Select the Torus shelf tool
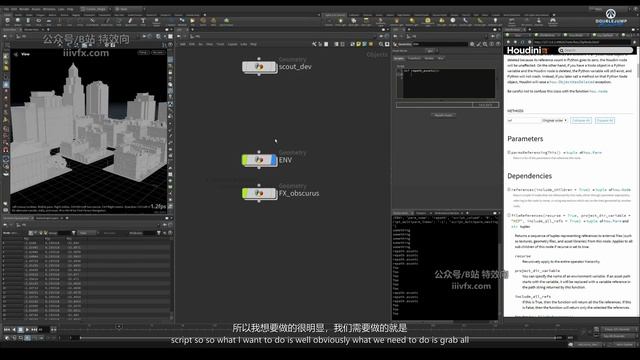The image size is (640, 360). point(38,20)
